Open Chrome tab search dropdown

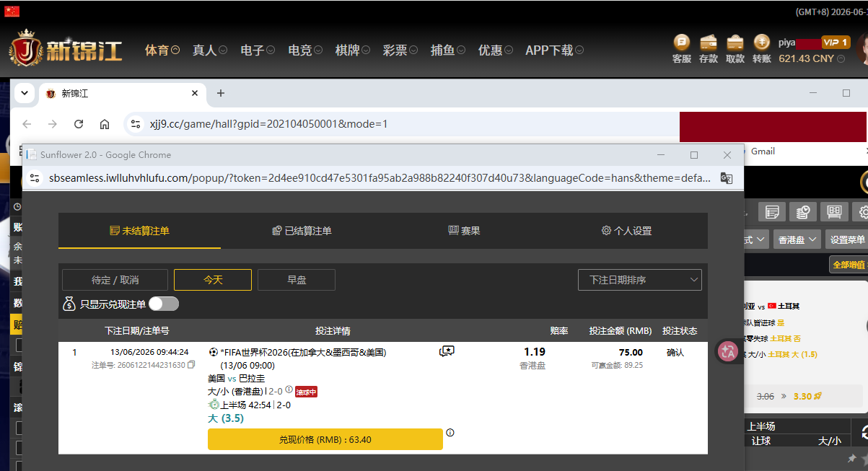click(x=25, y=93)
